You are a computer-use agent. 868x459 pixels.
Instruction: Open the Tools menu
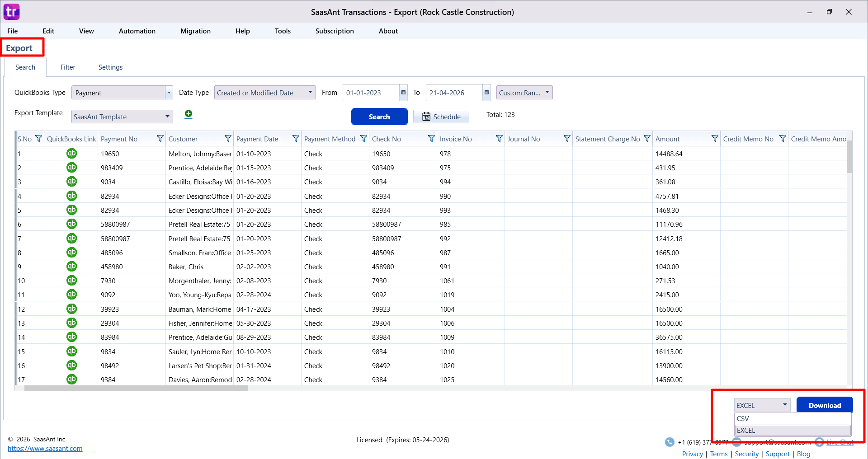coord(283,31)
